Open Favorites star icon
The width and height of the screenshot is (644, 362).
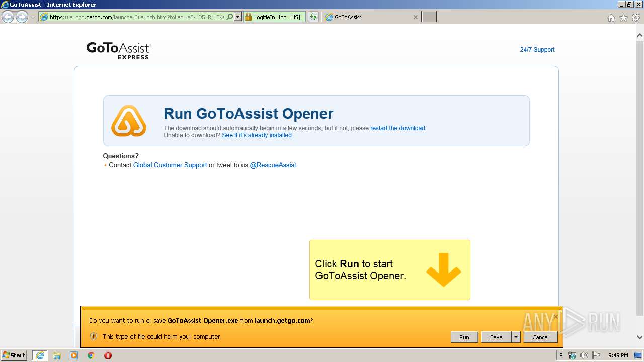(x=623, y=18)
